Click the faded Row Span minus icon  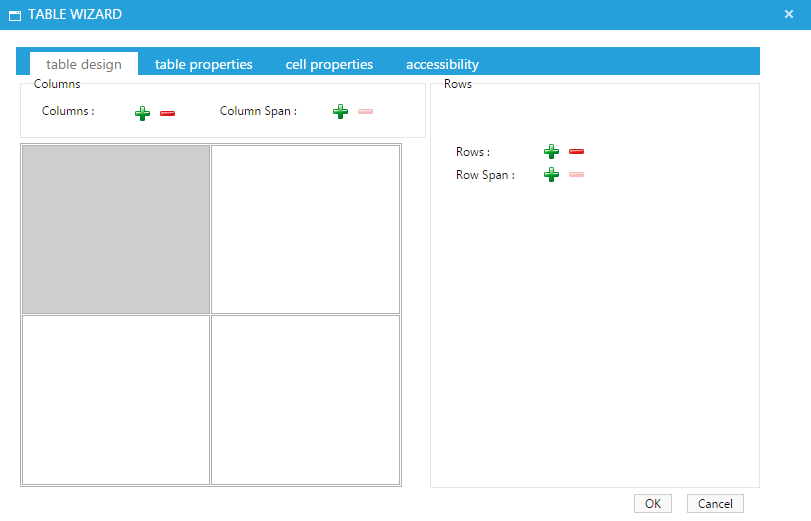tap(576, 174)
